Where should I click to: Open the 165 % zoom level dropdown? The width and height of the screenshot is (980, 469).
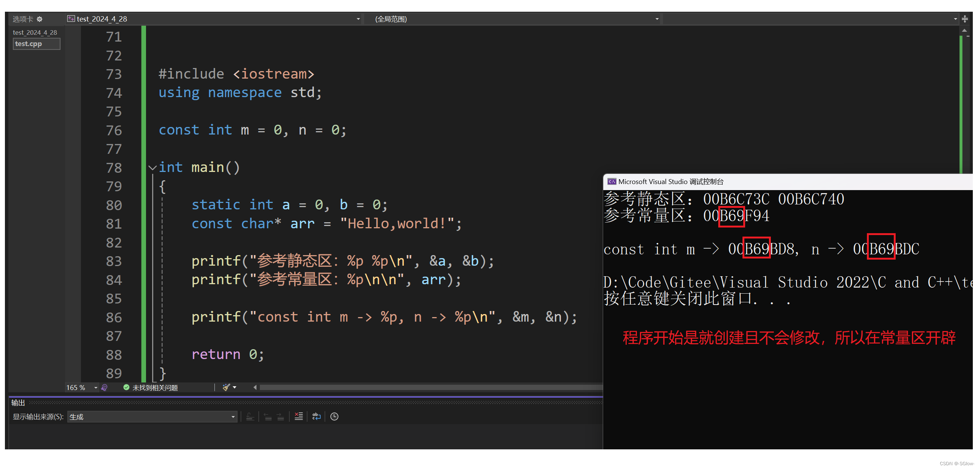coord(95,388)
